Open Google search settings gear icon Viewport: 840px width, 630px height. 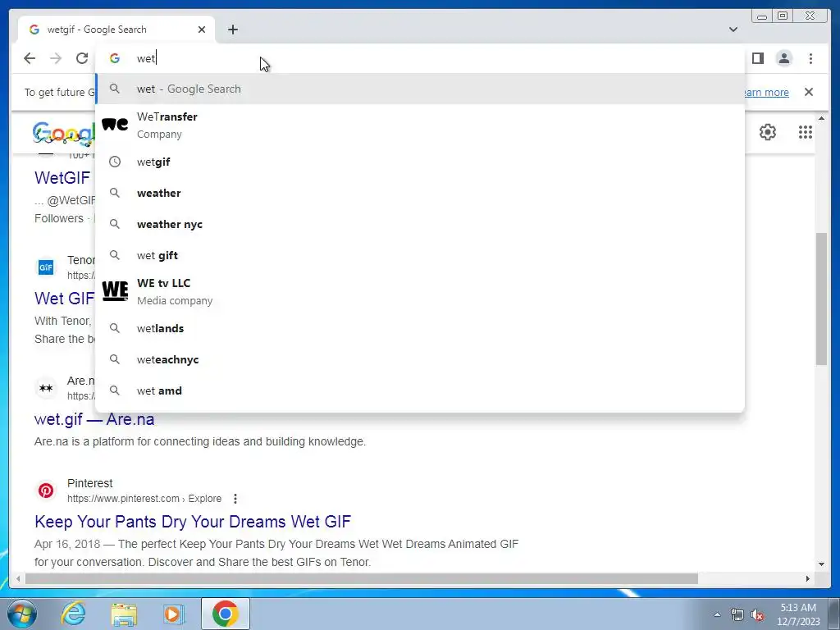768,132
